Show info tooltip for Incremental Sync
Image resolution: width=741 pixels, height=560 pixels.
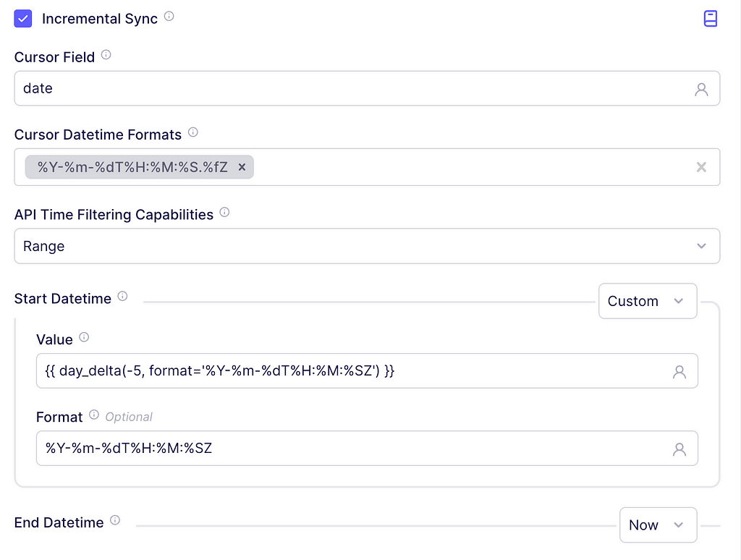coord(169,17)
